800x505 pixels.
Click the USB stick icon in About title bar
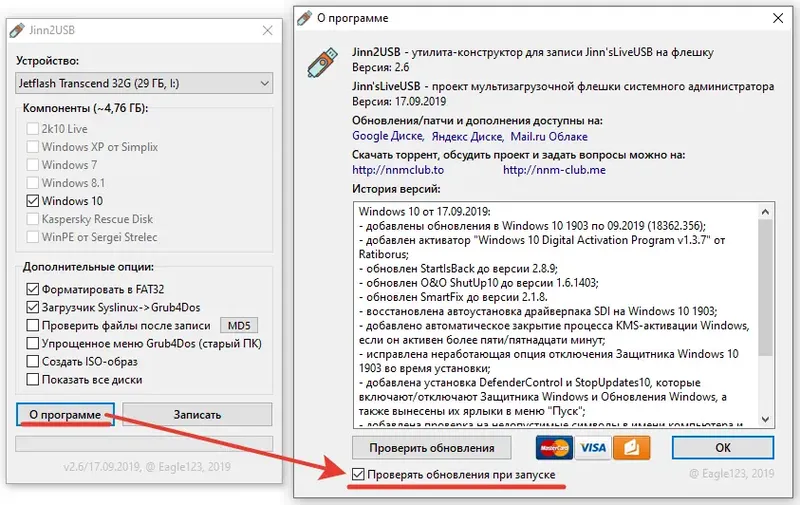tap(305, 18)
